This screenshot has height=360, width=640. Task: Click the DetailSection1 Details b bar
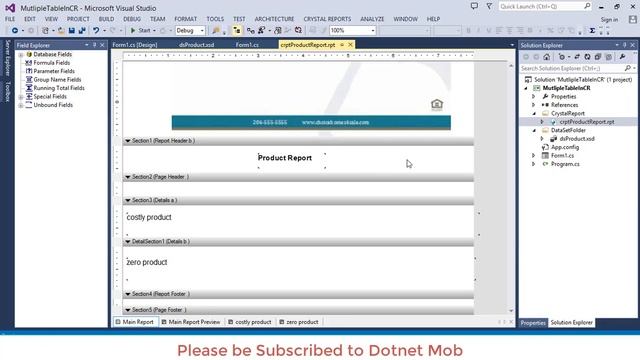tap(298, 242)
